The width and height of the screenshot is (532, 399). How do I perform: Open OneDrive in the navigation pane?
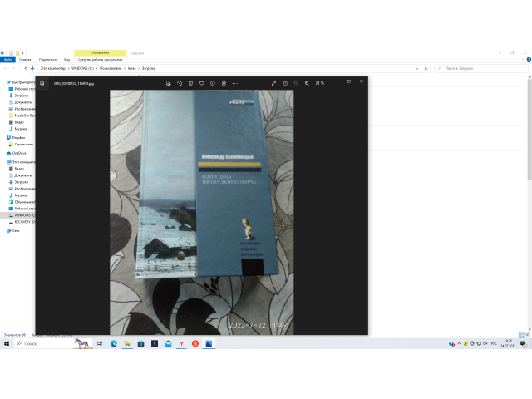pos(17,153)
